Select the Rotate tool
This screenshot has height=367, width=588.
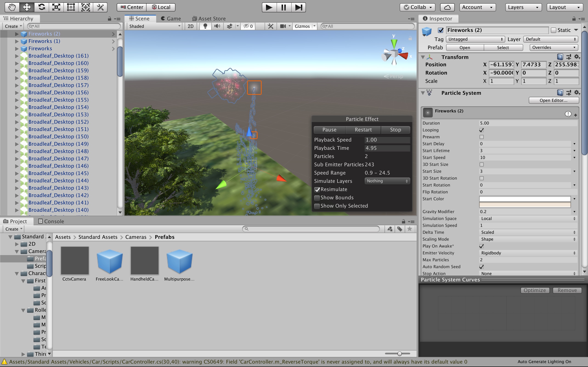click(42, 7)
